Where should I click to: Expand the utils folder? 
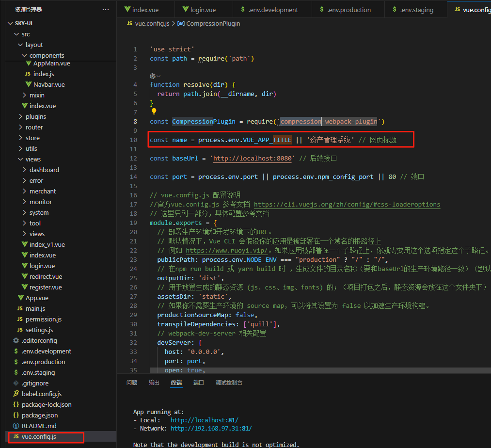tap(20, 148)
